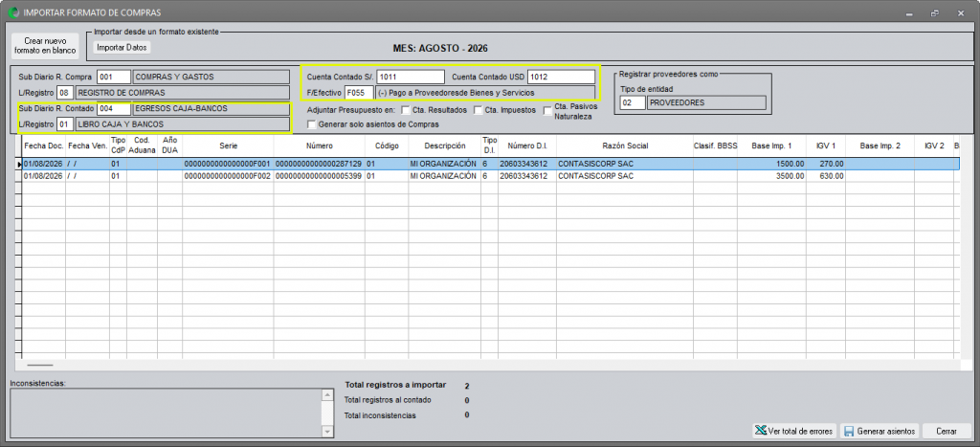
Task: Enable the Cta. Resultados checkbox
Action: click(x=405, y=111)
